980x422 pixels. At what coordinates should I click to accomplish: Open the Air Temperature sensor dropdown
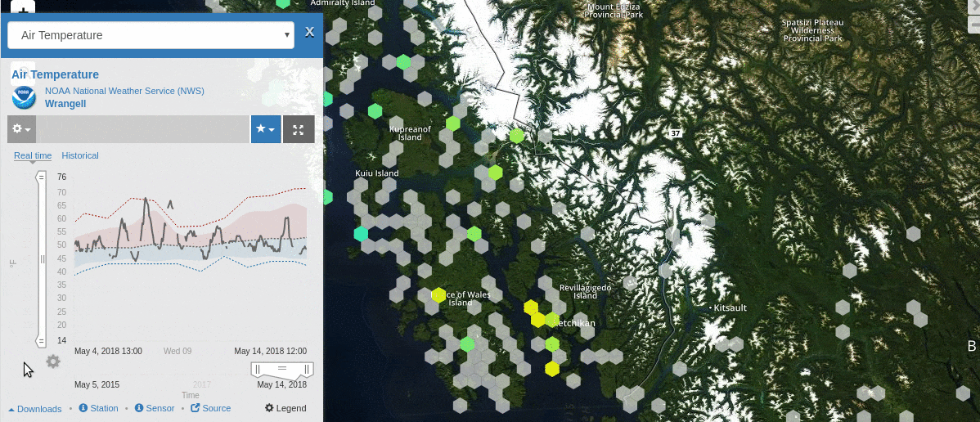click(x=151, y=35)
